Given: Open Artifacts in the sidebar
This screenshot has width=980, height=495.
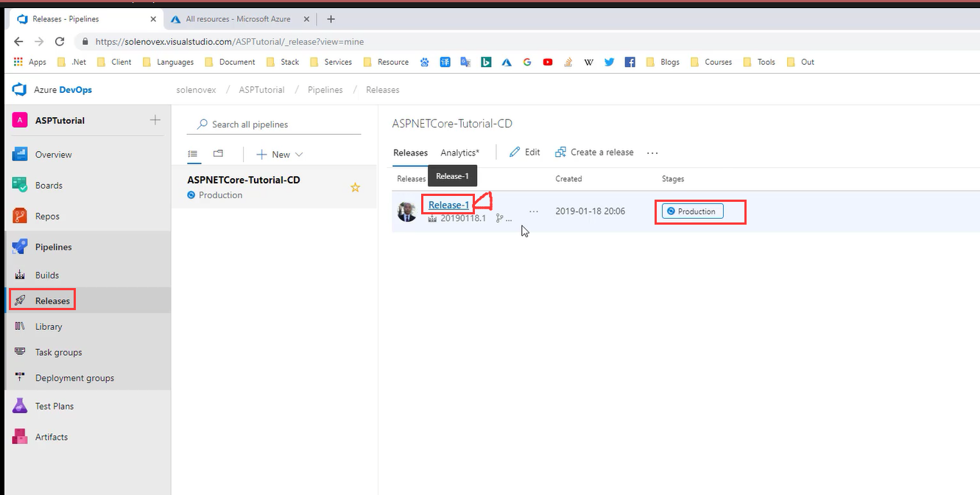Looking at the screenshot, I should [51, 437].
